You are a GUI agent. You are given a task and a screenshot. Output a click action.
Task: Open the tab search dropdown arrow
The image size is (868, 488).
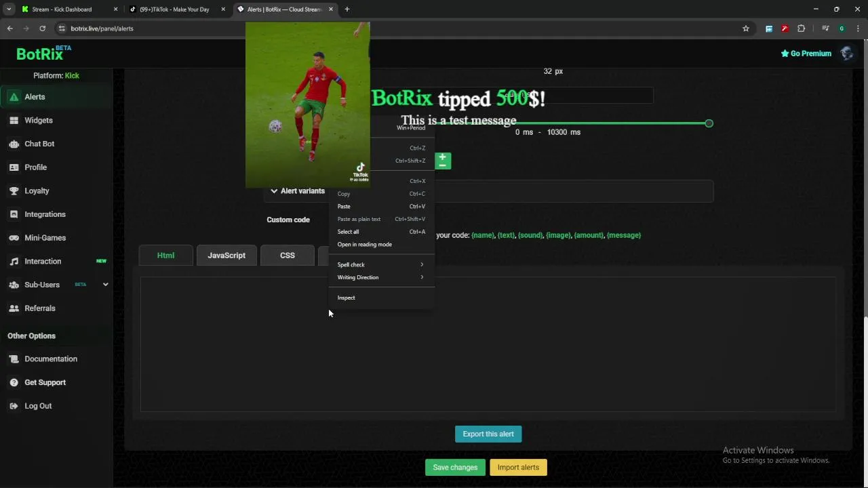pyautogui.click(x=9, y=9)
